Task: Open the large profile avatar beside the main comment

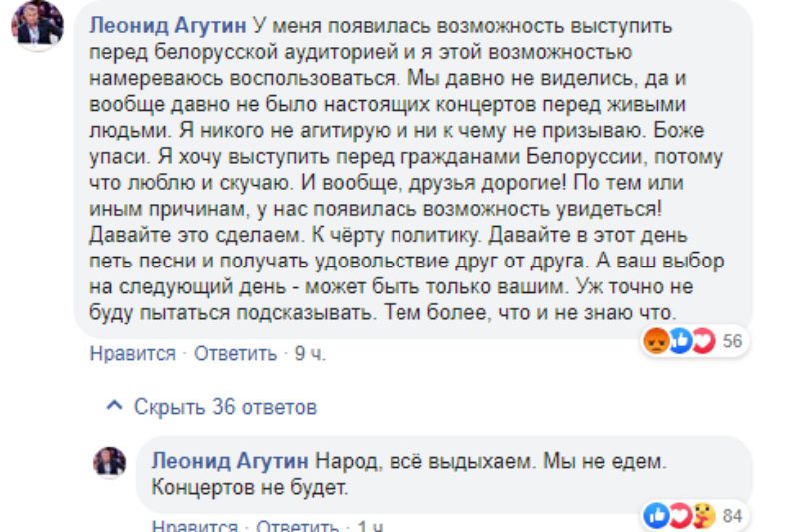Action: pyautogui.click(x=38, y=24)
